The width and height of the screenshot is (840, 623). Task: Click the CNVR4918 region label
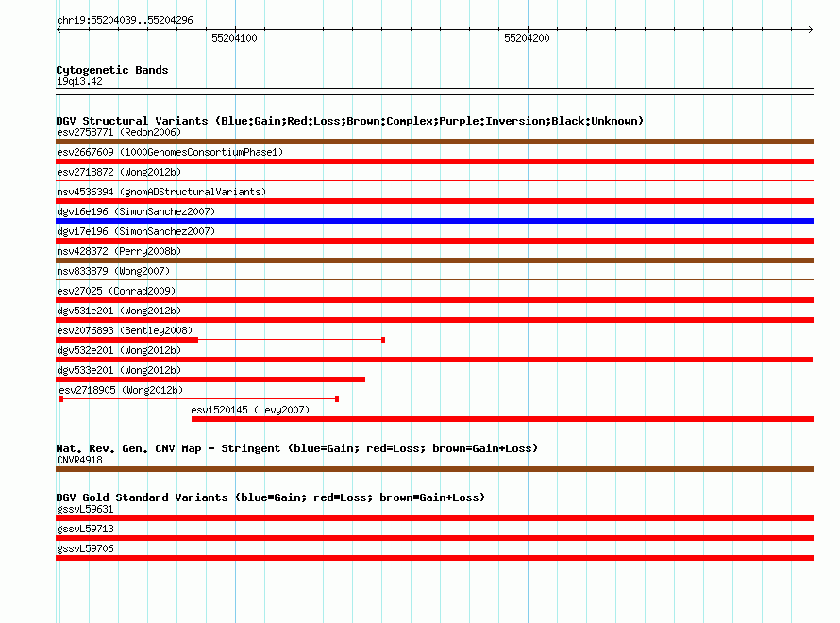point(79,460)
